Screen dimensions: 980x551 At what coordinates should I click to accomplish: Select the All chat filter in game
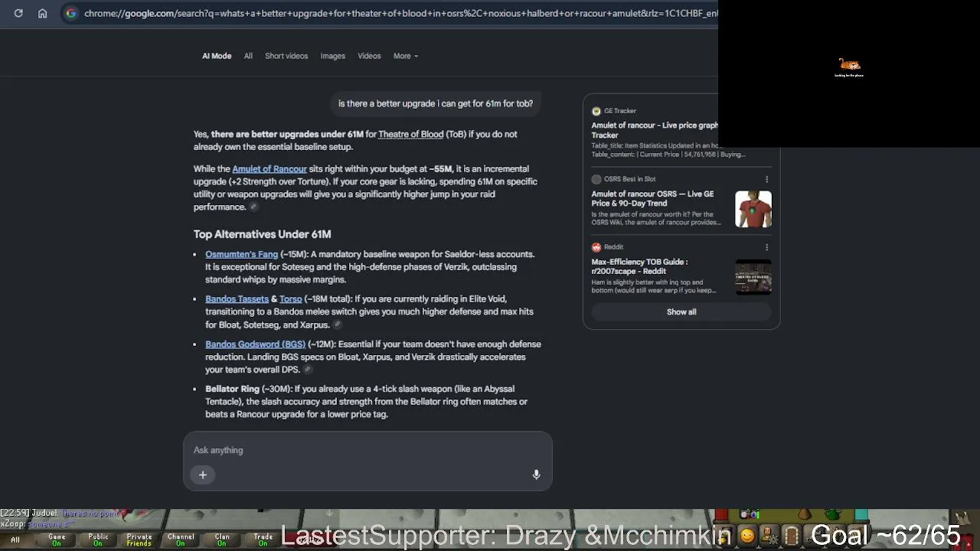(x=15, y=540)
